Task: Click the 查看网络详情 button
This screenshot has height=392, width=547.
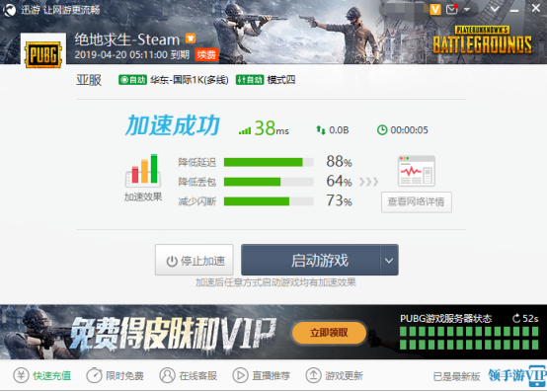Action: point(417,202)
